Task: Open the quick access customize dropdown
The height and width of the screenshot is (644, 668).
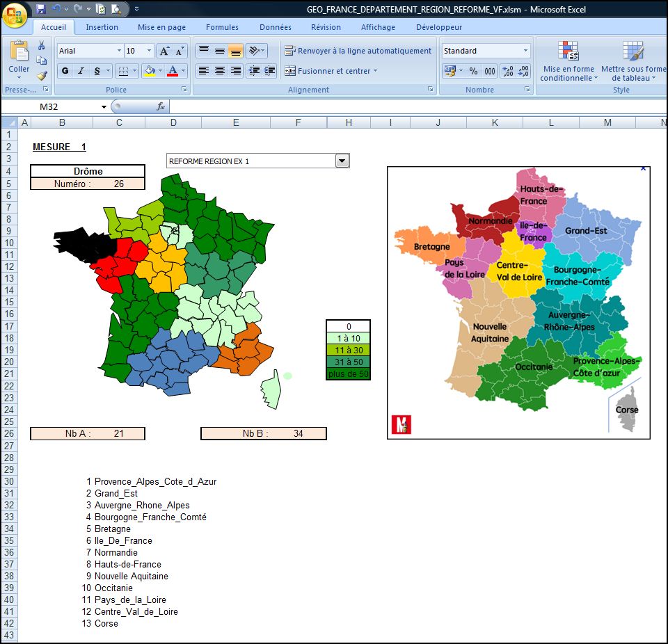Action: tap(136, 8)
